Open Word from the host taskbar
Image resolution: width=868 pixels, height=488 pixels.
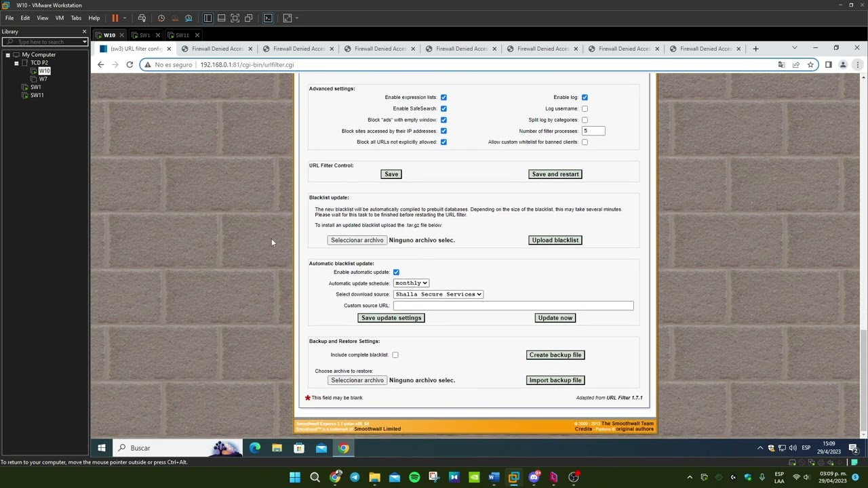pos(494,477)
